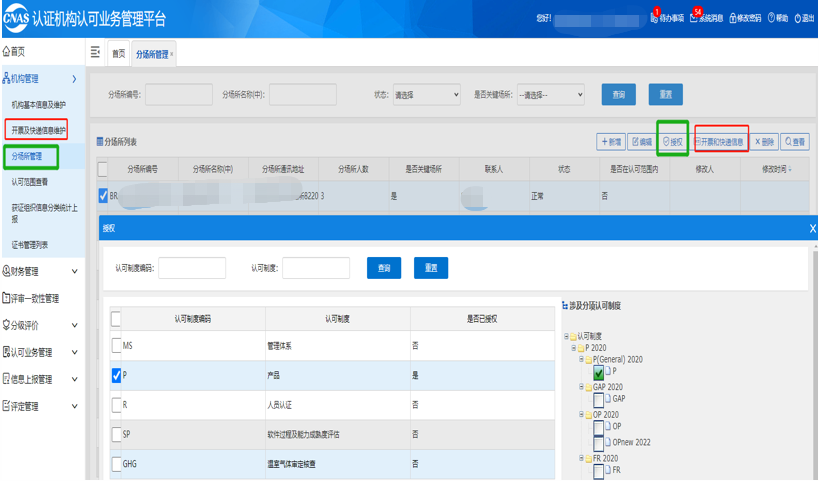The width and height of the screenshot is (819, 481).
Task: Click the CNAS logo in header
Action: [16, 18]
